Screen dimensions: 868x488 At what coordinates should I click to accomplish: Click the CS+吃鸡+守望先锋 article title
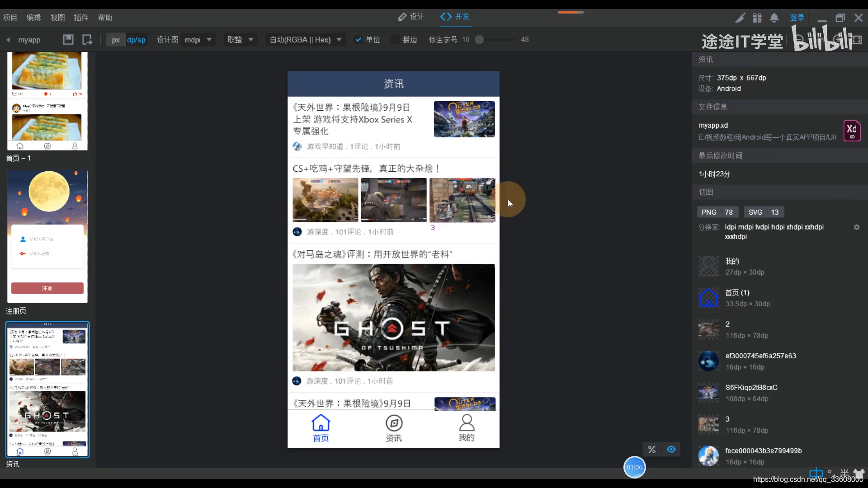pos(366,169)
